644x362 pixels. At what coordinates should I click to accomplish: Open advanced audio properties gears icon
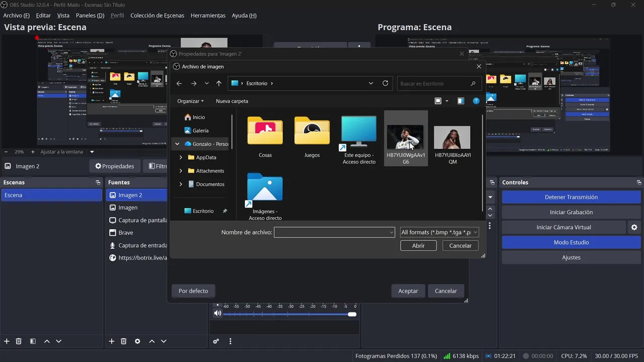[216, 341]
